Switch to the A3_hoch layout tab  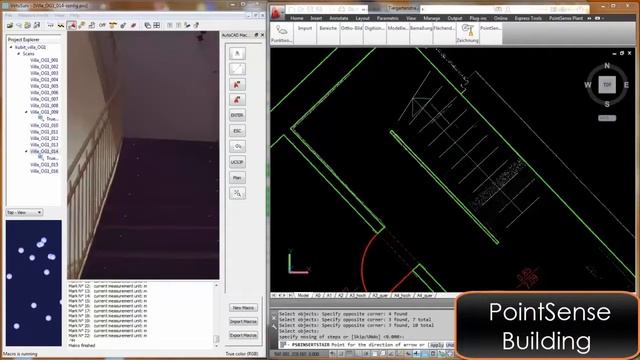point(357,296)
